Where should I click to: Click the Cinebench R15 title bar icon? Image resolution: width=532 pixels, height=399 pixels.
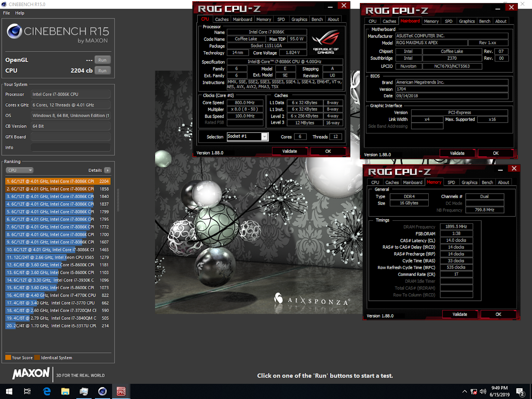tap(4, 4)
